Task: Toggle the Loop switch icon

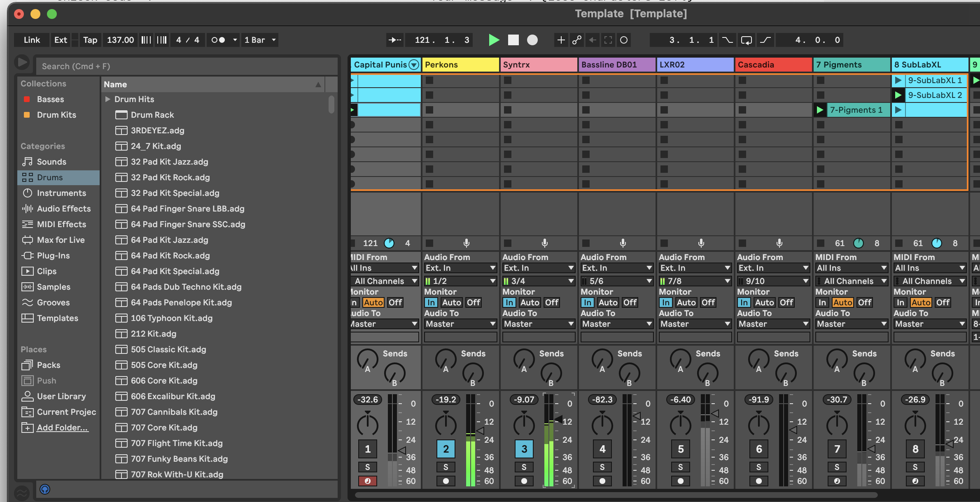Action: pos(746,40)
